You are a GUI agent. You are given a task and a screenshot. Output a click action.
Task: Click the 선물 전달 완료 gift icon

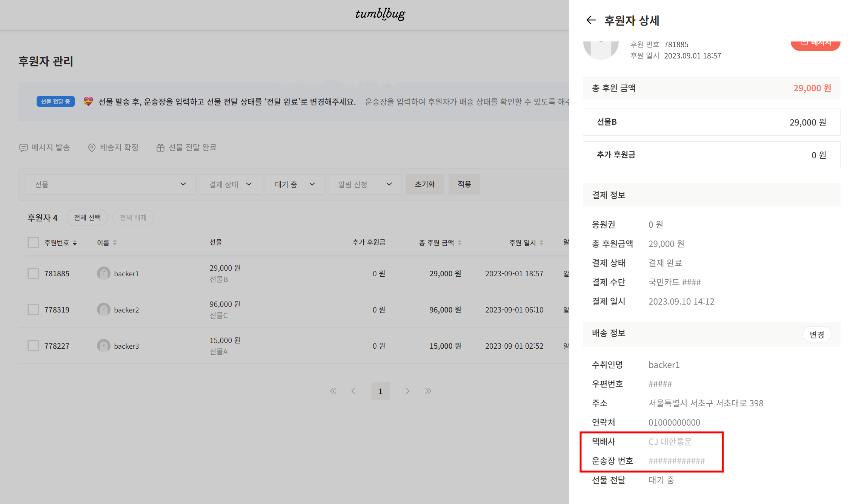(x=160, y=148)
